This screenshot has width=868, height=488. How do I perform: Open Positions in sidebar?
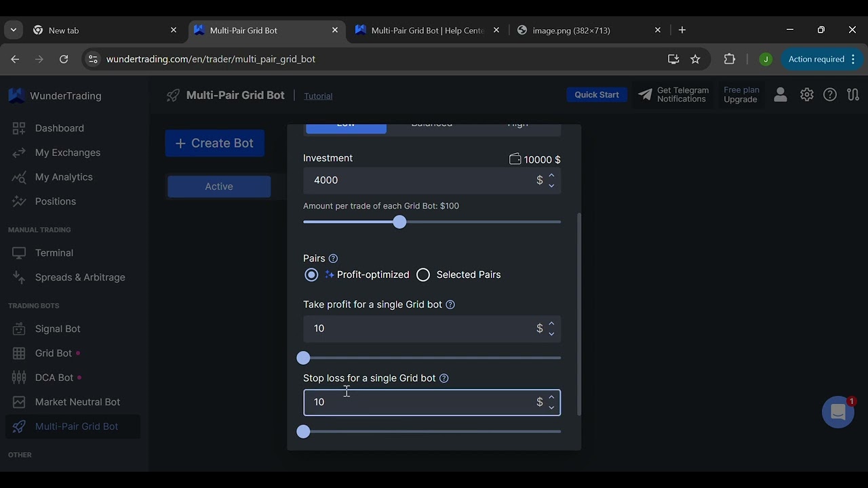click(43, 201)
